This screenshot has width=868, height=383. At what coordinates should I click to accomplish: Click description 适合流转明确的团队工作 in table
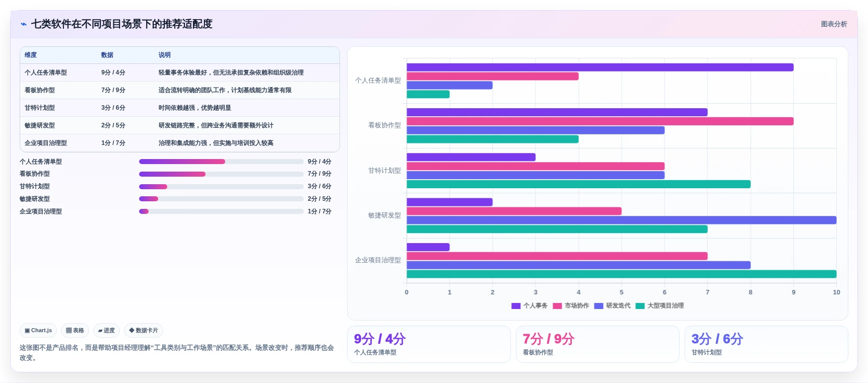(225, 91)
